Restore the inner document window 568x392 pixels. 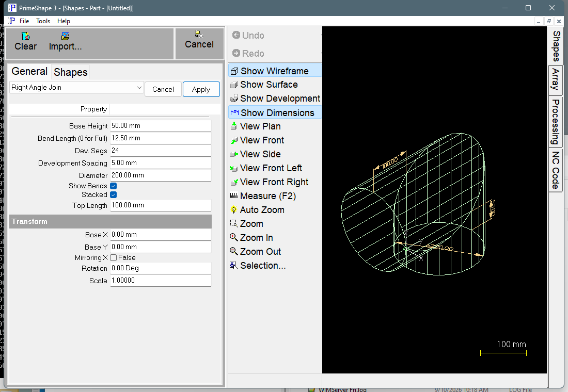pyautogui.click(x=549, y=21)
